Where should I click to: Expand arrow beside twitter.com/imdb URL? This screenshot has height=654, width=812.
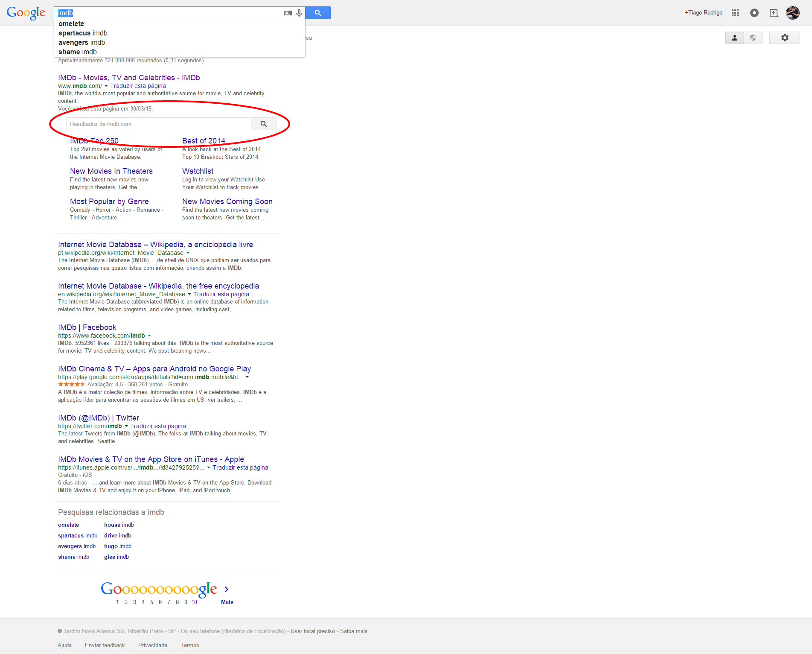(x=126, y=426)
